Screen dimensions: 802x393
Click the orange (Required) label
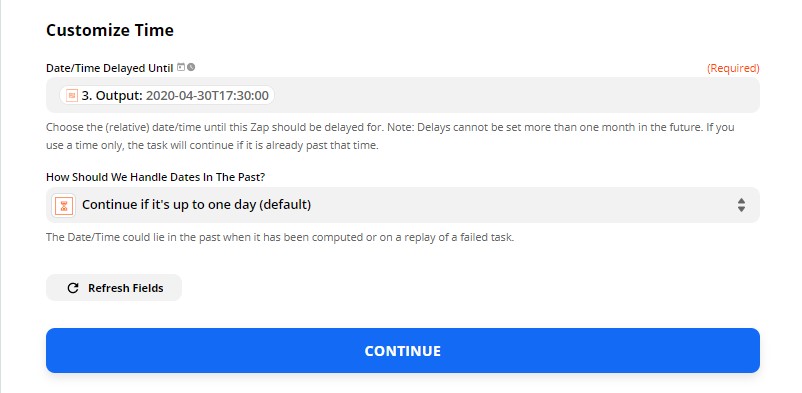(733, 68)
